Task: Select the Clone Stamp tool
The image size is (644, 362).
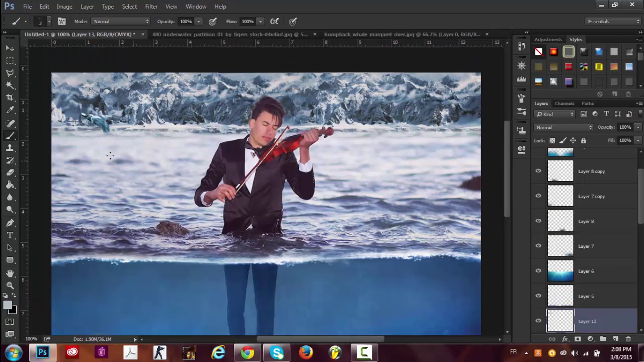Action: pos(10,148)
